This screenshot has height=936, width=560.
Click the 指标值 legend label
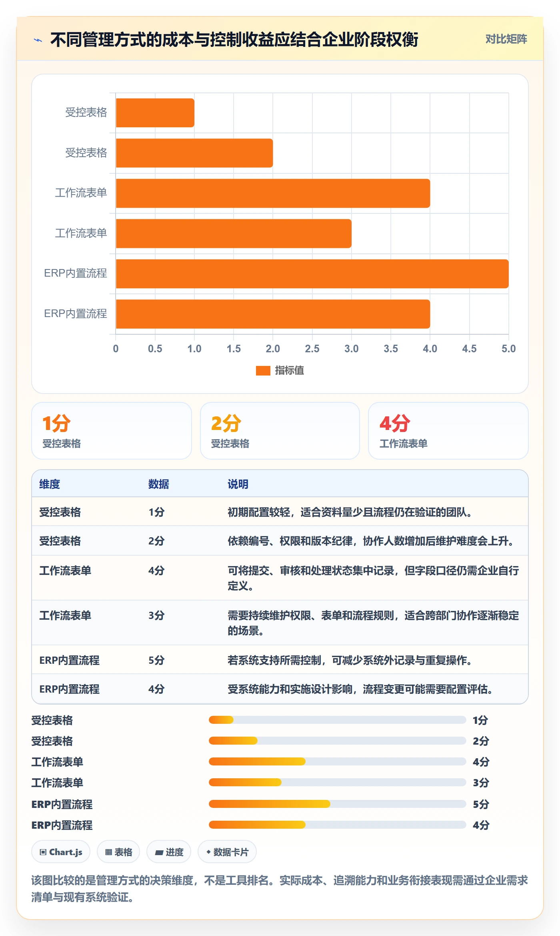point(289,371)
